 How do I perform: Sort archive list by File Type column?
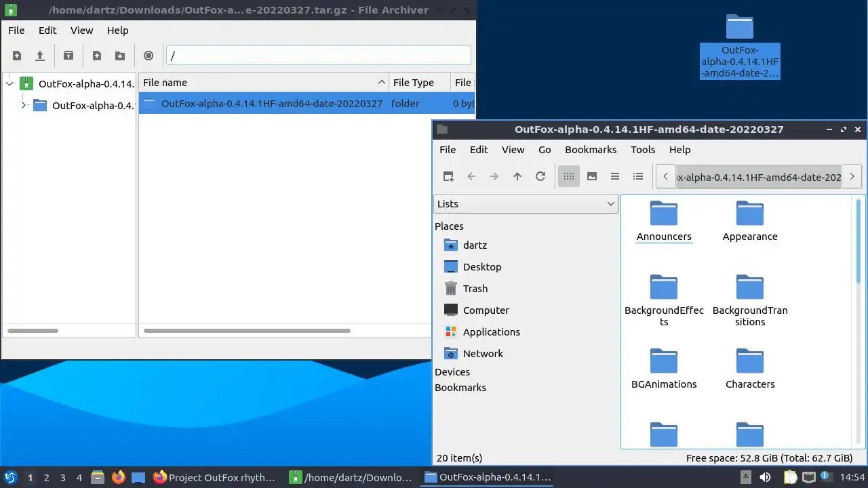pyautogui.click(x=420, y=83)
